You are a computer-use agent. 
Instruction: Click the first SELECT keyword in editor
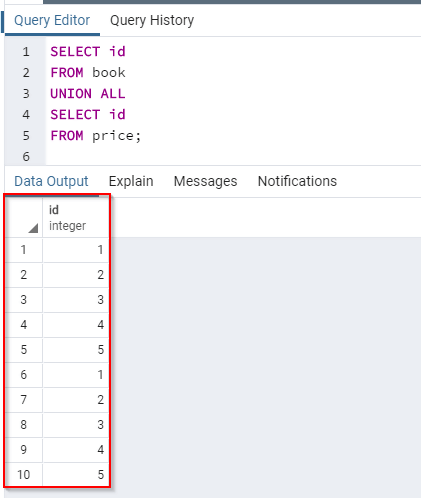[75, 52]
